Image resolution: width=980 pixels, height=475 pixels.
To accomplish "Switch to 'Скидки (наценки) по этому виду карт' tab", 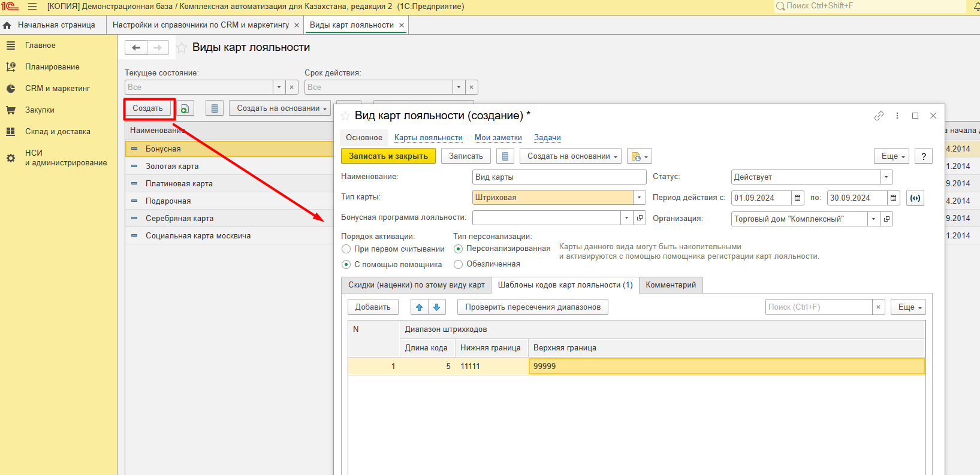I will pyautogui.click(x=416, y=285).
